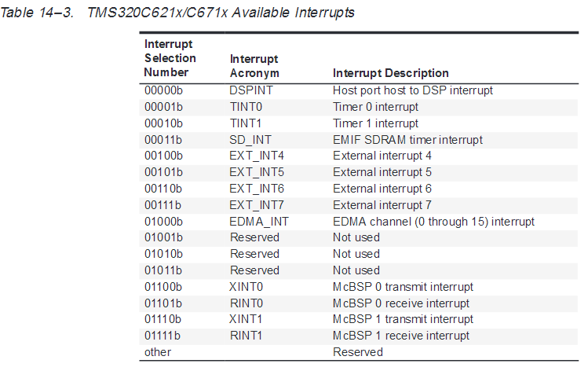
Task: Click the 01001b selection number
Action: [x=163, y=237]
